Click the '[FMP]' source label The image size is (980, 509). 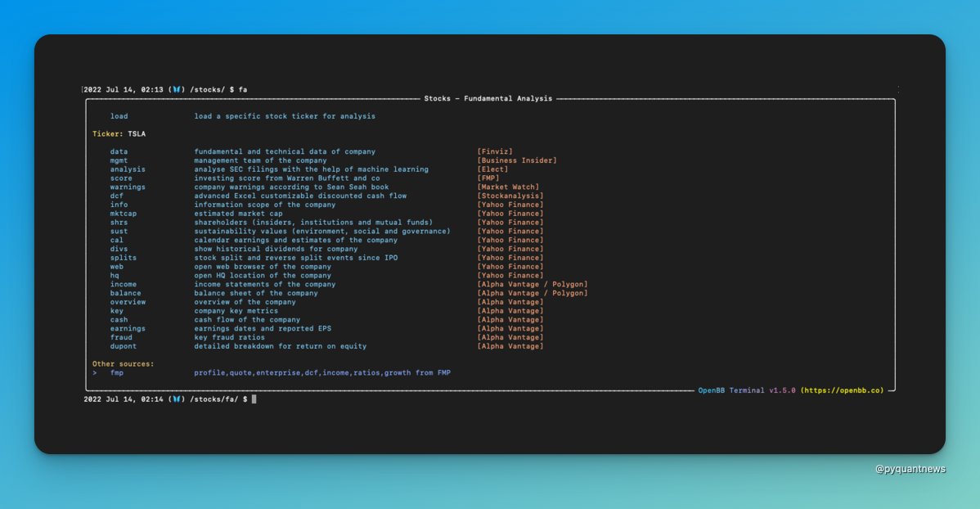(488, 178)
